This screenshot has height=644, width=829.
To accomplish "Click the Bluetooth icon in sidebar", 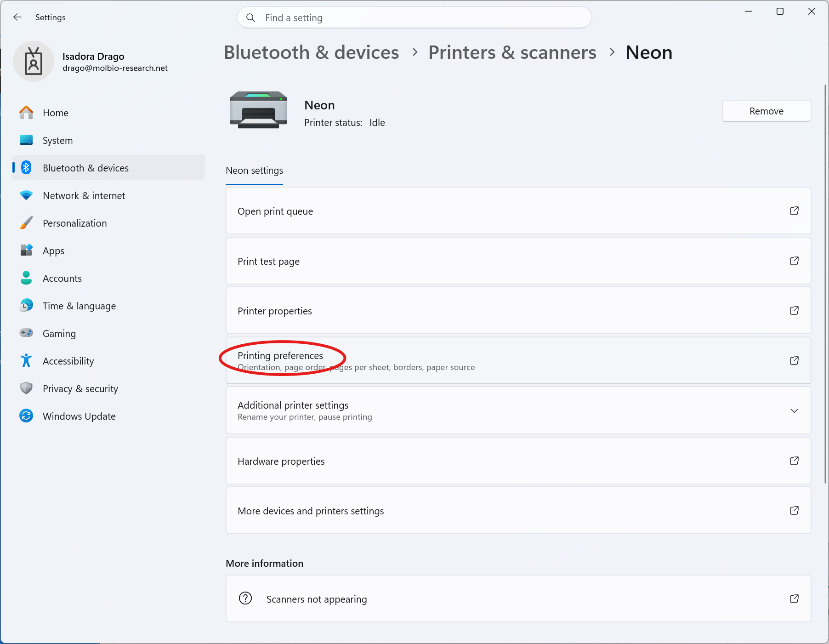I will click(x=26, y=168).
